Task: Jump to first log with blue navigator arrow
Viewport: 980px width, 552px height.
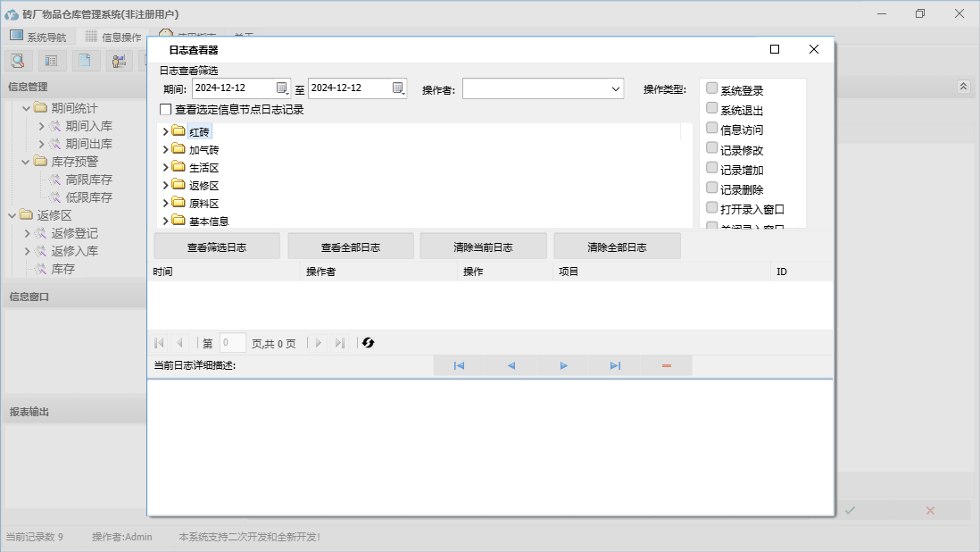Action: click(459, 365)
